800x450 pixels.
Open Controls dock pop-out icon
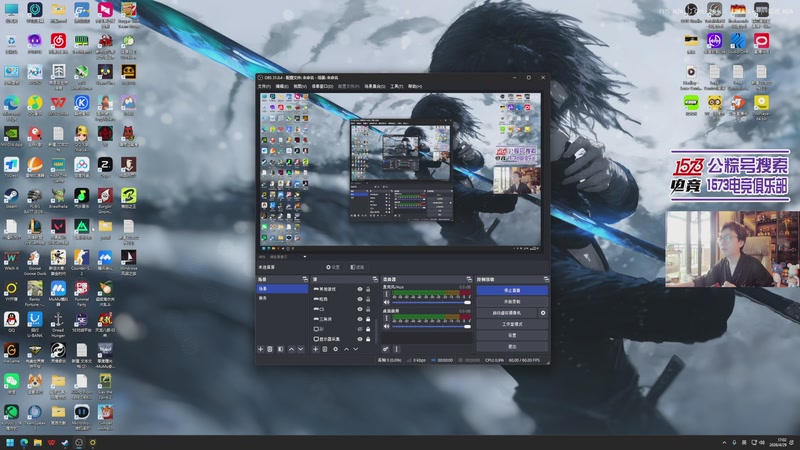tap(546, 279)
